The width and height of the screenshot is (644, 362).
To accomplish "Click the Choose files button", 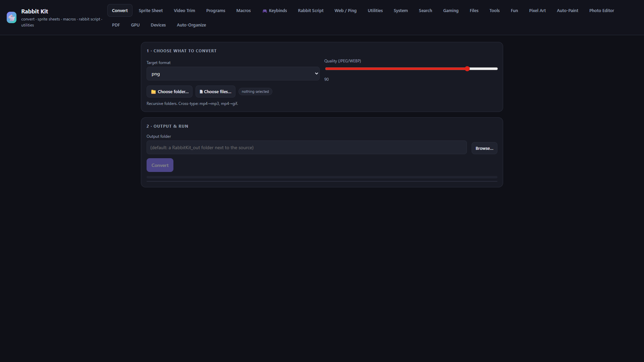I will tap(215, 92).
